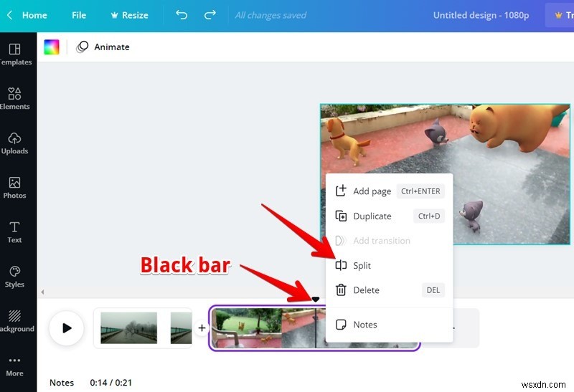The width and height of the screenshot is (574, 392).
Task: Open the Styles sidebar panel
Action: (14, 277)
